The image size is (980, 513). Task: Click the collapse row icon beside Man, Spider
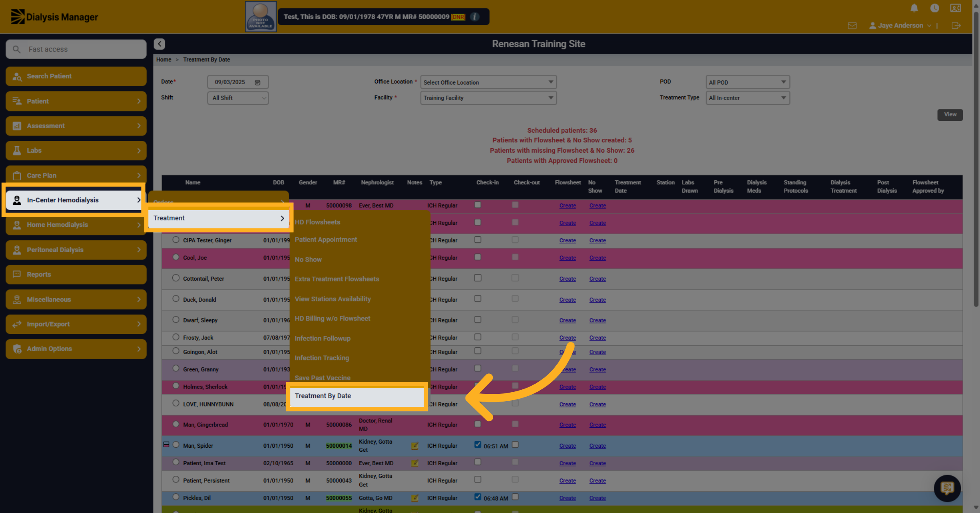(166, 445)
